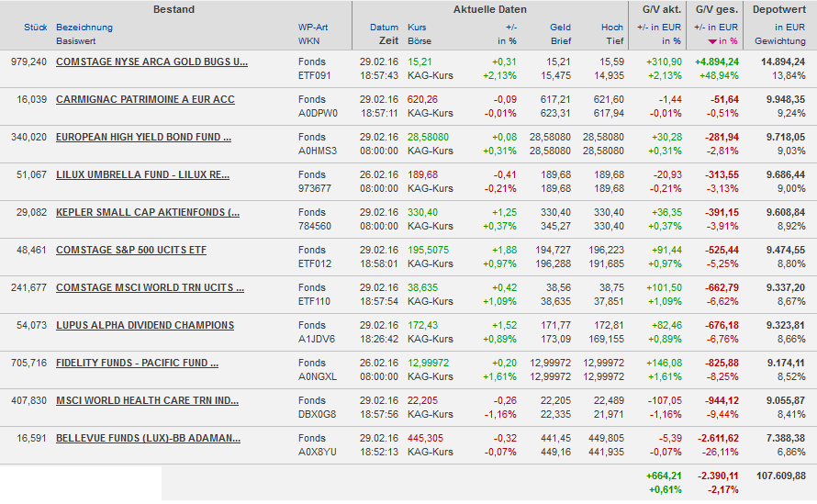Open BELLEVUE FUNDS (LUX)-BB ADAMAN entry

click(148, 438)
